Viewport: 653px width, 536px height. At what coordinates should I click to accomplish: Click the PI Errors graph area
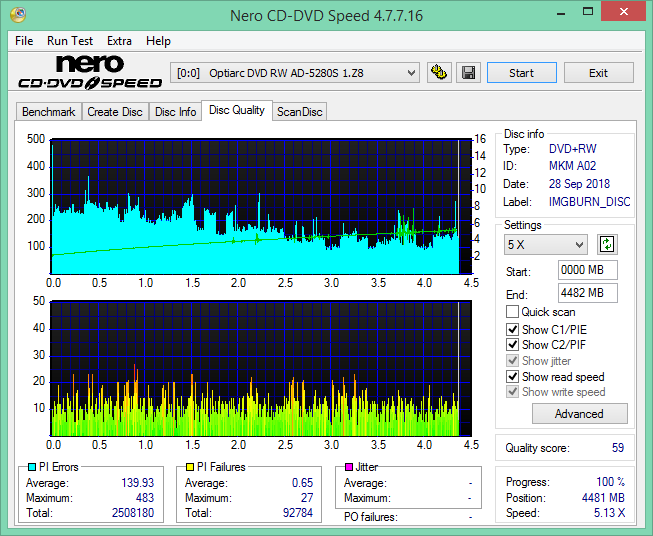pyautogui.click(x=261, y=207)
